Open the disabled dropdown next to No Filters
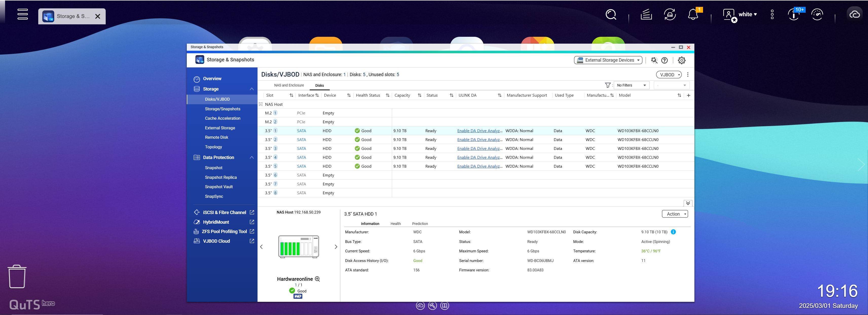The image size is (868, 315). tap(671, 85)
